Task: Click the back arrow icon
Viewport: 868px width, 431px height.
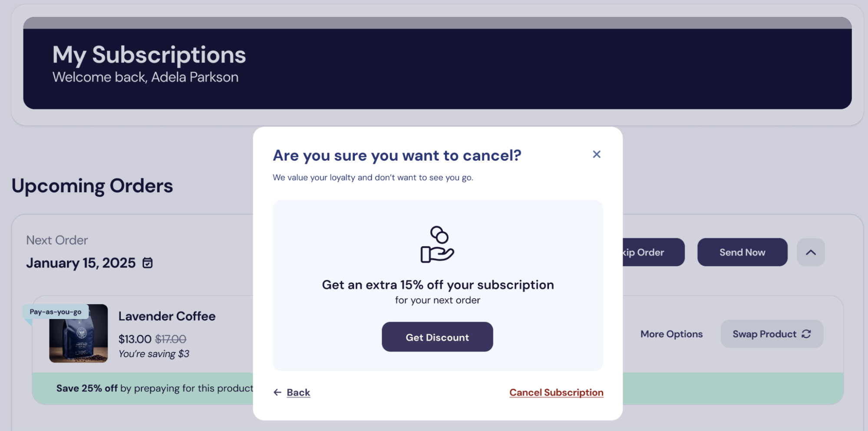Action: pyautogui.click(x=277, y=392)
